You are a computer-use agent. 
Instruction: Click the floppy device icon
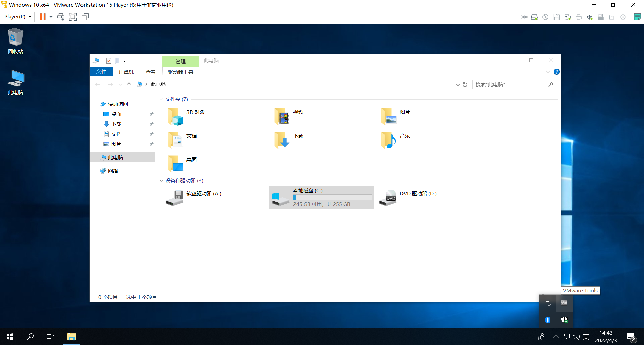[556, 17]
